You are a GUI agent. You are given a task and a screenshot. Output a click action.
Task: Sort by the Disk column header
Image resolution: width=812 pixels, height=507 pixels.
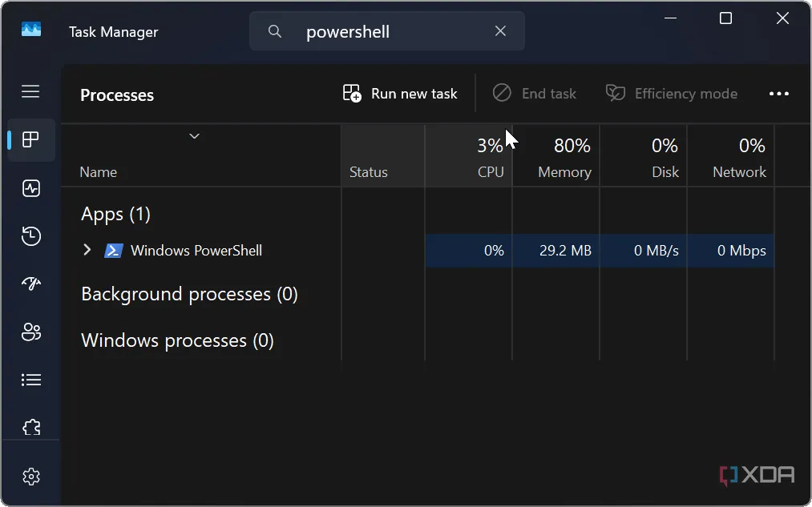pos(643,155)
